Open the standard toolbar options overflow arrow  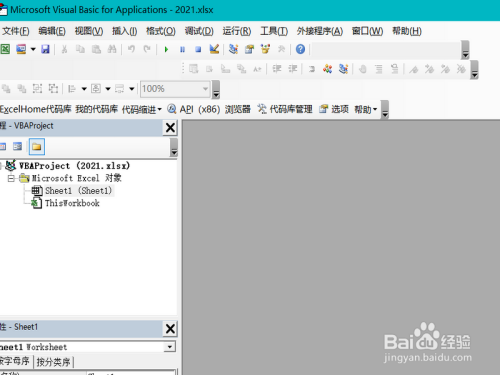click(x=465, y=50)
